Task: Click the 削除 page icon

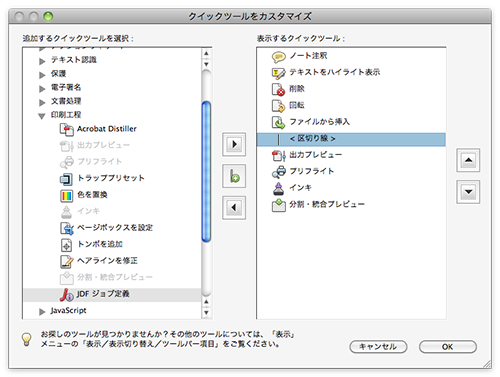Action: (278, 89)
